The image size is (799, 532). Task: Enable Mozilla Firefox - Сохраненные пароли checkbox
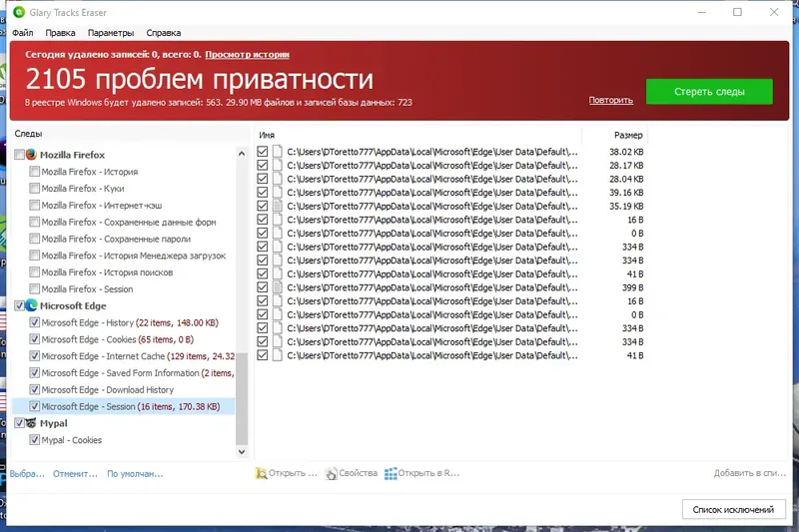coord(34,239)
